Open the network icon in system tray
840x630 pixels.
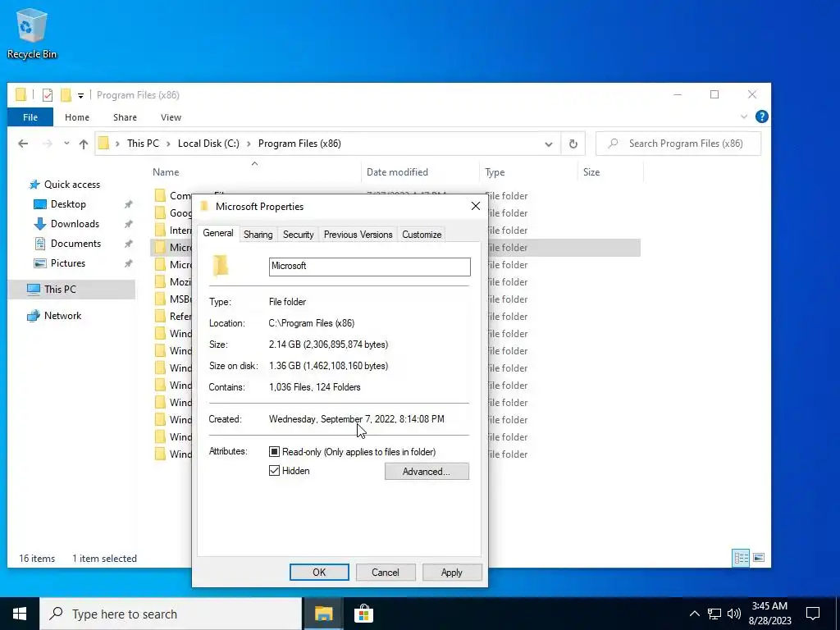pyautogui.click(x=714, y=614)
